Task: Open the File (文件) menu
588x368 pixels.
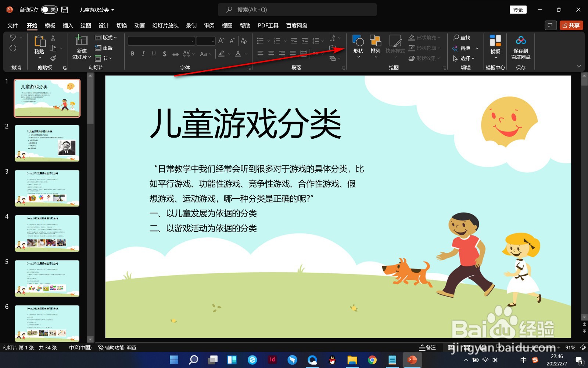Action: pyautogui.click(x=12, y=25)
